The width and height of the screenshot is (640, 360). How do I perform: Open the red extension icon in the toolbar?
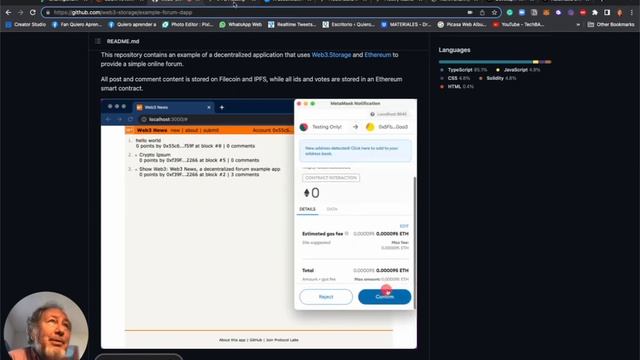tap(583, 13)
